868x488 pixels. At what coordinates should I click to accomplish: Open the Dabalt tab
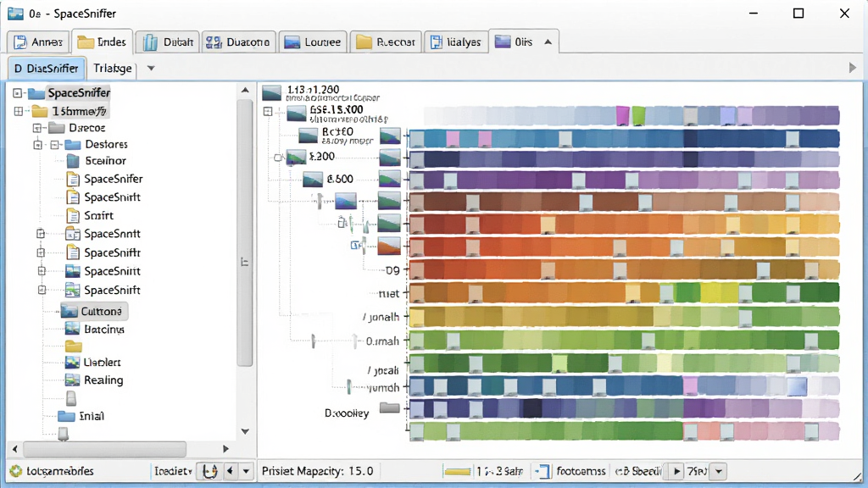[168, 42]
